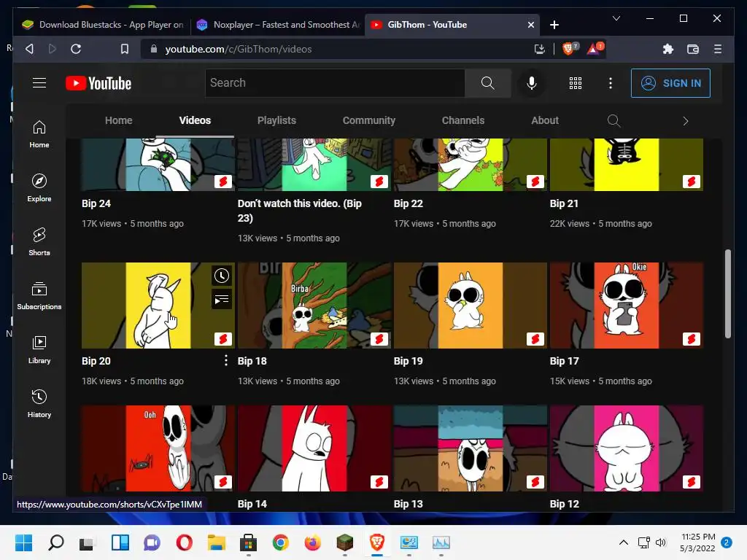Open the browser main menu
747x560 pixels.
click(x=718, y=49)
